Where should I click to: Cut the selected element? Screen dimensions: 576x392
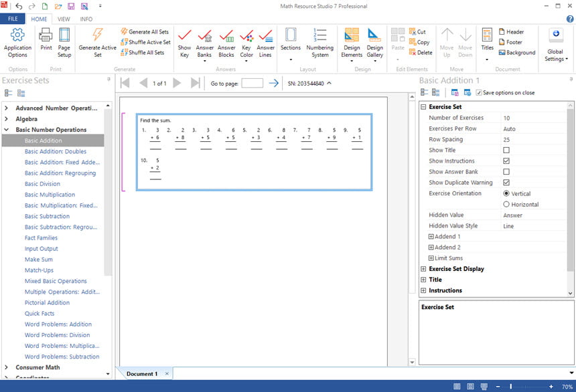(x=417, y=32)
